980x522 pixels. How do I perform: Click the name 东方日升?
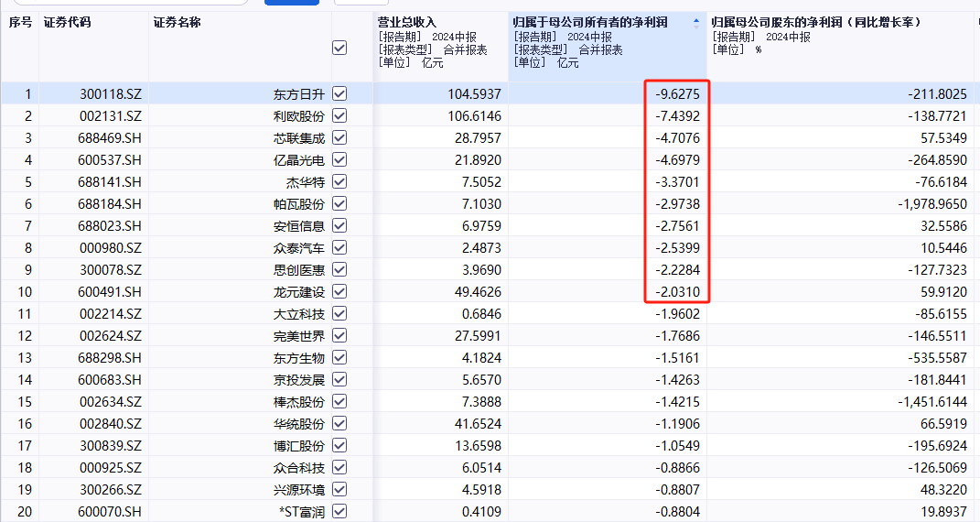298,94
